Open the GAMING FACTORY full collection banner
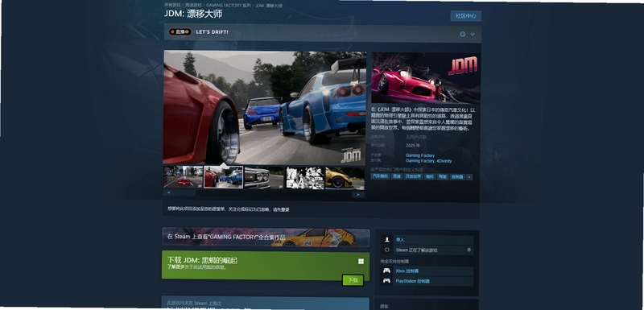Viewport: 644px width, 310px height. click(x=266, y=238)
